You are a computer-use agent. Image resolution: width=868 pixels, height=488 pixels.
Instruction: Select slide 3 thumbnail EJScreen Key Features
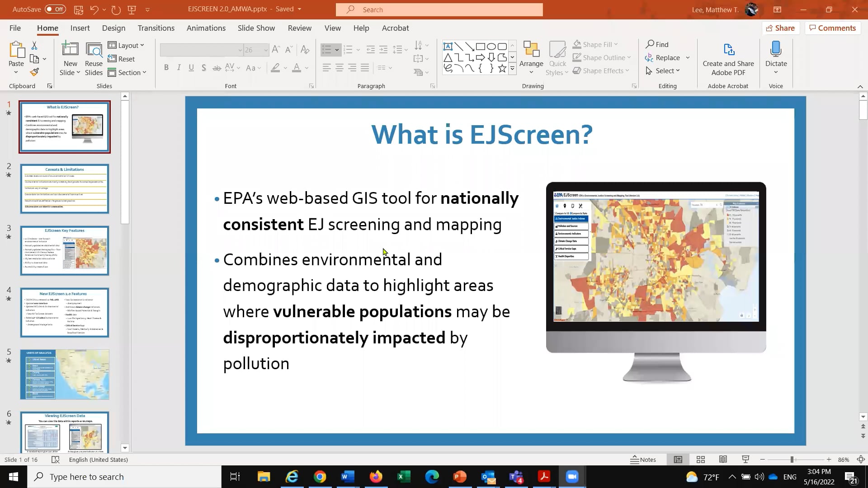[x=64, y=250]
